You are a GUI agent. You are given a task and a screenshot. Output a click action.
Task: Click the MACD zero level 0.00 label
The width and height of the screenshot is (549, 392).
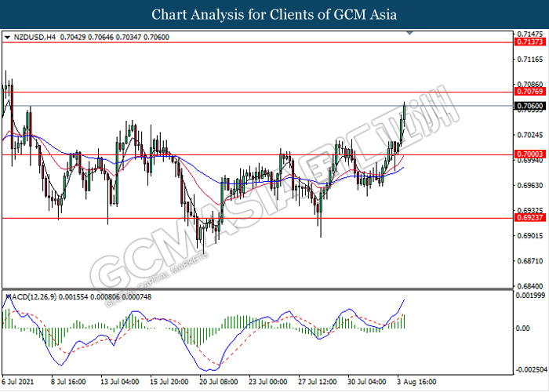[x=523, y=328]
